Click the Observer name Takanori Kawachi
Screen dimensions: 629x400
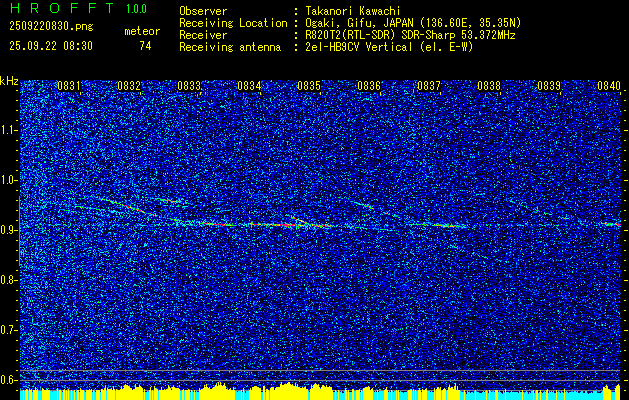[353, 11]
